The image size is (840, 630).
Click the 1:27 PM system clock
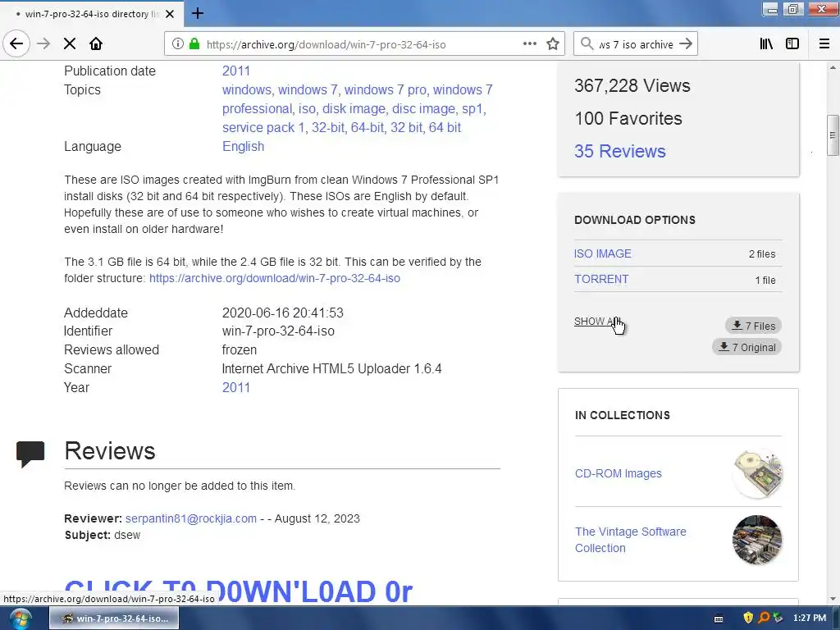[x=810, y=618]
